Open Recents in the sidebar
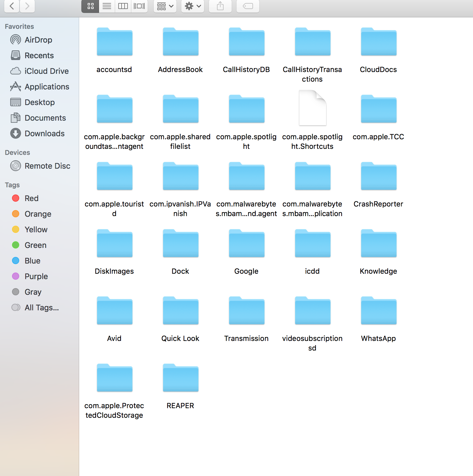 coord(39,56)
